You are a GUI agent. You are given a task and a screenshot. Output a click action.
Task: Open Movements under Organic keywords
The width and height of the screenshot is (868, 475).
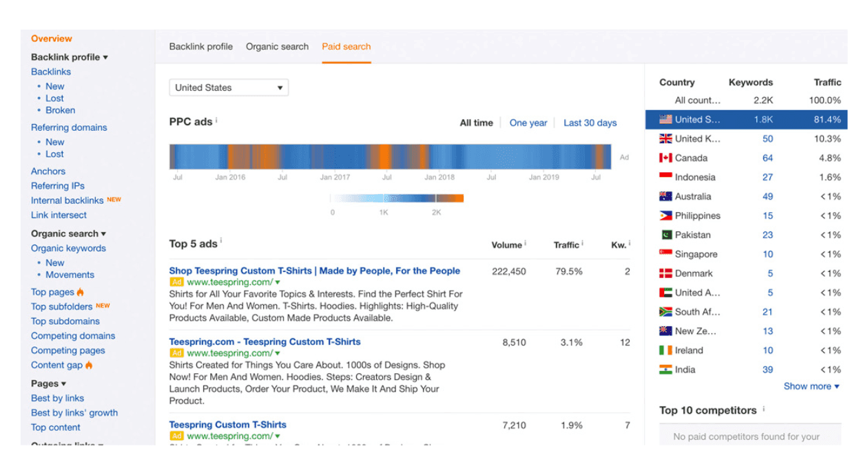pyautogui.click(x=70, y=275)
